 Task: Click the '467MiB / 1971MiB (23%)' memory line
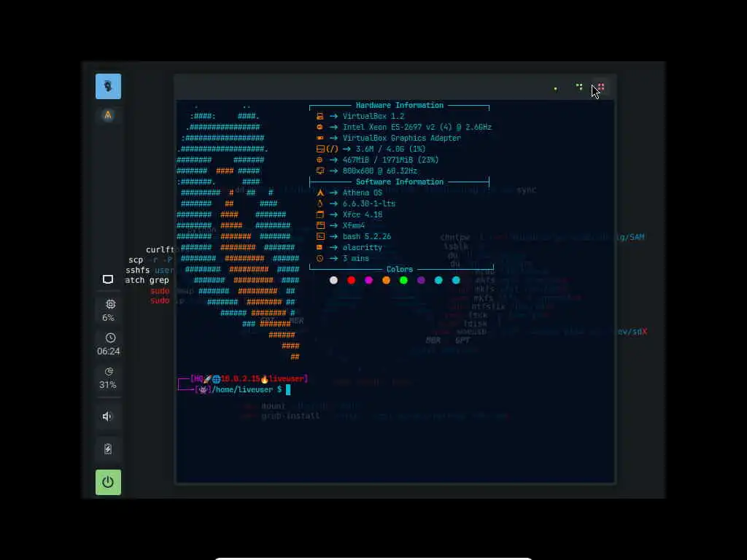(x=391, y=160)
